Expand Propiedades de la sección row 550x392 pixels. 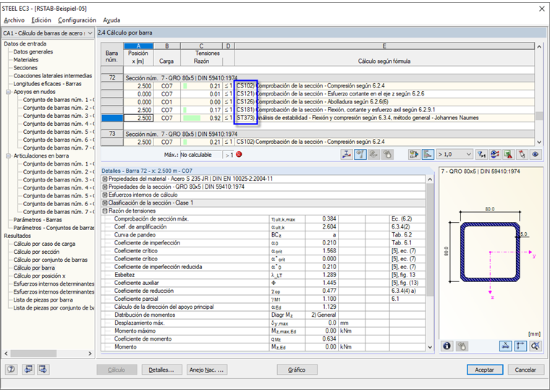tap(104, 187)
